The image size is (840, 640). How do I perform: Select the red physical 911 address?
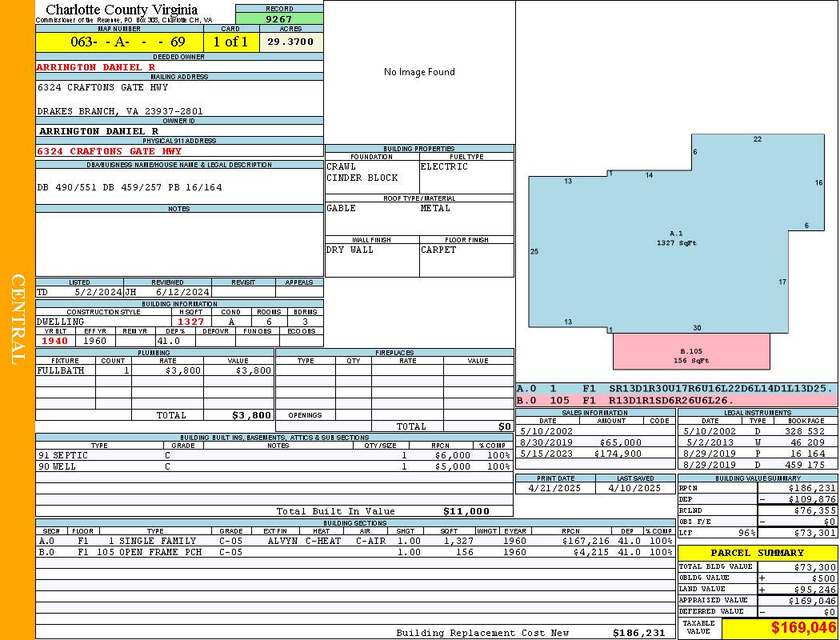click(110, 151)
